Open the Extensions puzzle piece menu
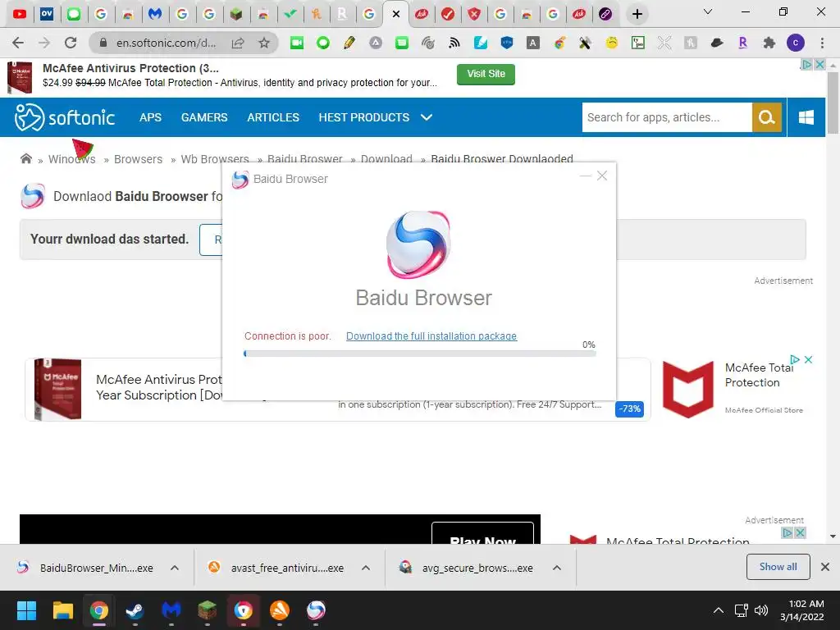840x630 pixels. click(x=769, y=43)
